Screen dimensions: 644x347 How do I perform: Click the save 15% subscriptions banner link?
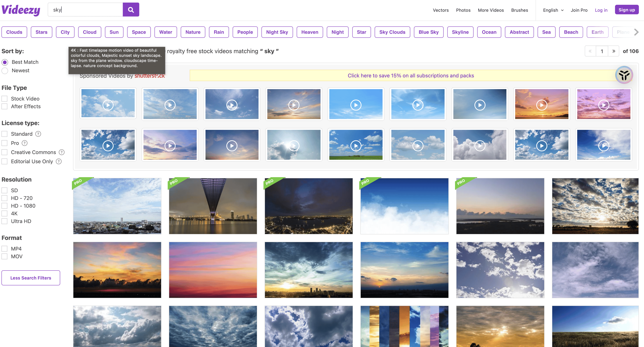tap(410, 75)
